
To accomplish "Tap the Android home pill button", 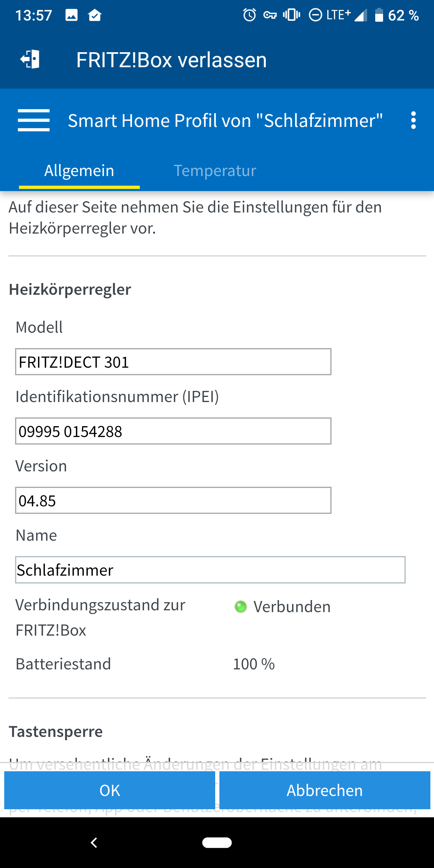I will click(x=217, y=842).
